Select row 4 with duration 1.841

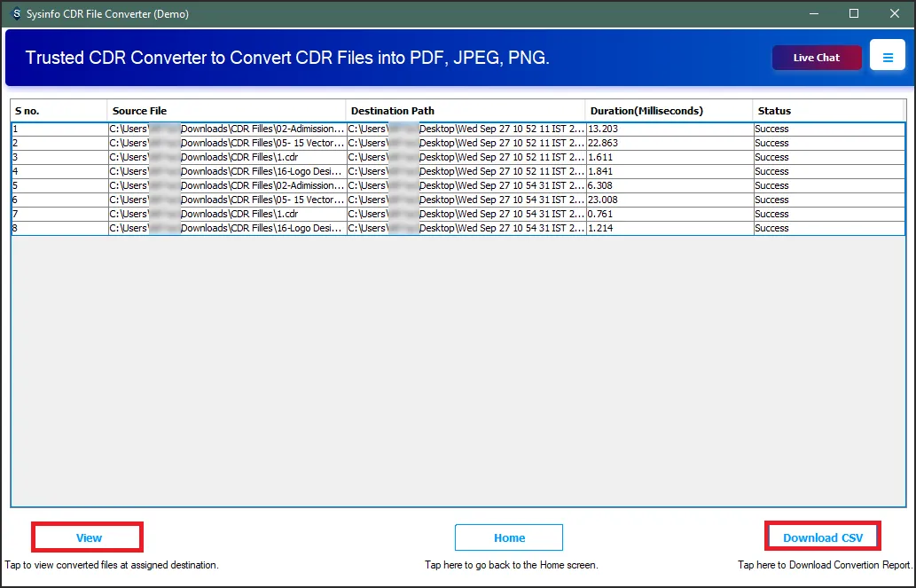click(x=669, y=171)
